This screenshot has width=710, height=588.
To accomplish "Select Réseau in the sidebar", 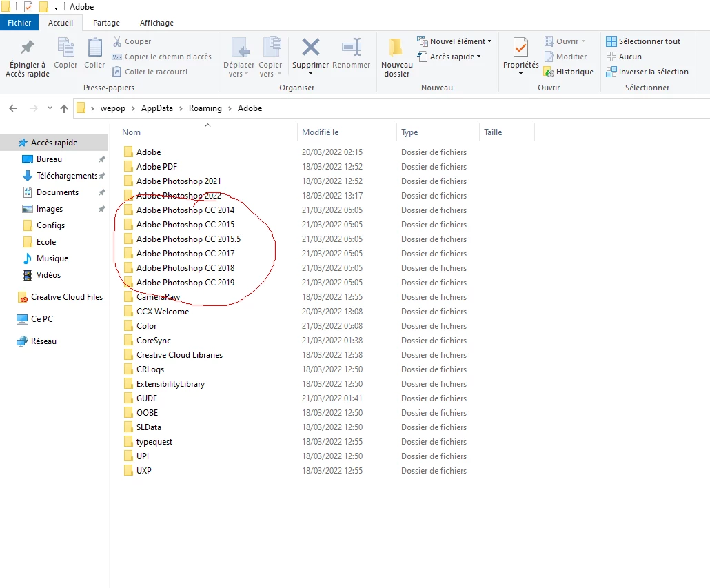I will point(43,341).
